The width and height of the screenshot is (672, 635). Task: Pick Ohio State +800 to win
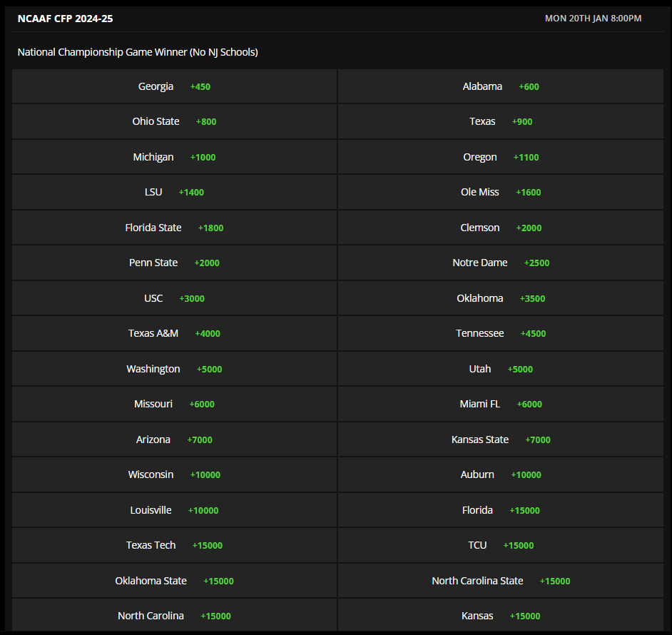(175, 121)
